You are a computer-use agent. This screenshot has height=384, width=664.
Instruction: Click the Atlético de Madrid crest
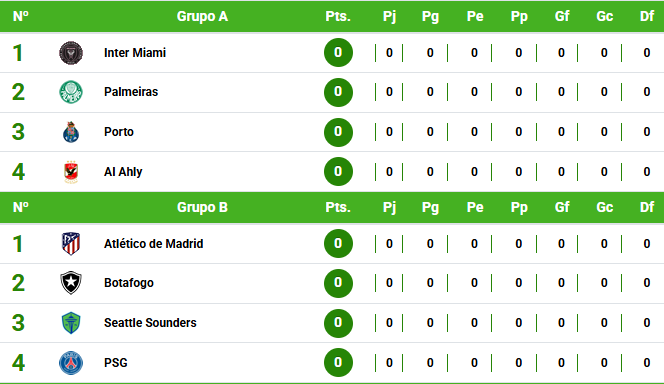71,243
